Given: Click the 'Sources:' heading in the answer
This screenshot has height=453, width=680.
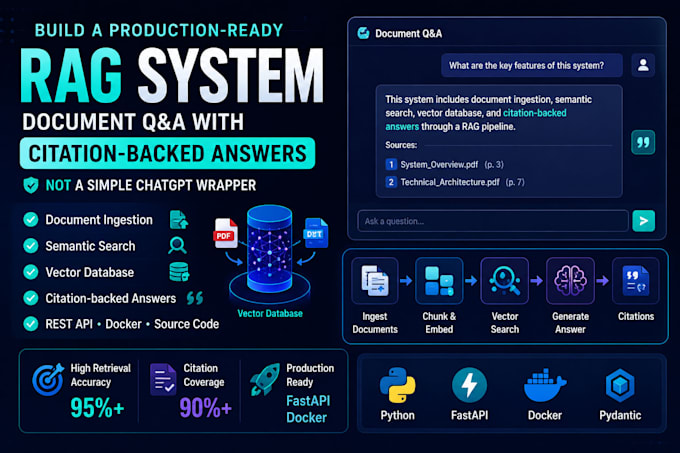Looking at the screenshot, I should (x=401, y=145).
